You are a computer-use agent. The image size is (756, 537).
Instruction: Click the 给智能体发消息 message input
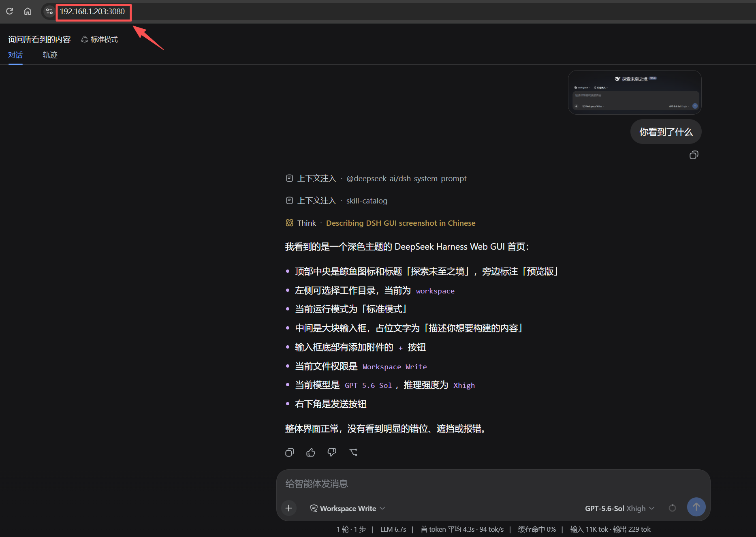pyautogui.click(x=493, y=484)
